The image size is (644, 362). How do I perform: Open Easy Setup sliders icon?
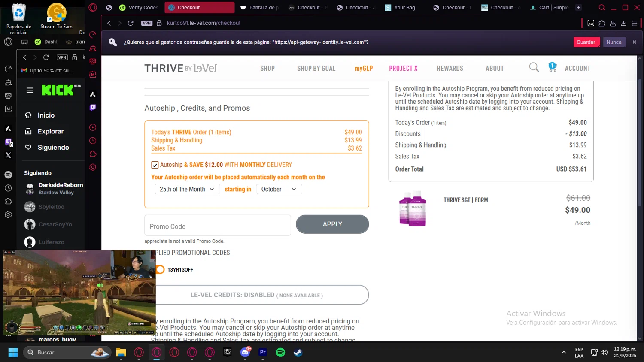[x=635, y=23]
